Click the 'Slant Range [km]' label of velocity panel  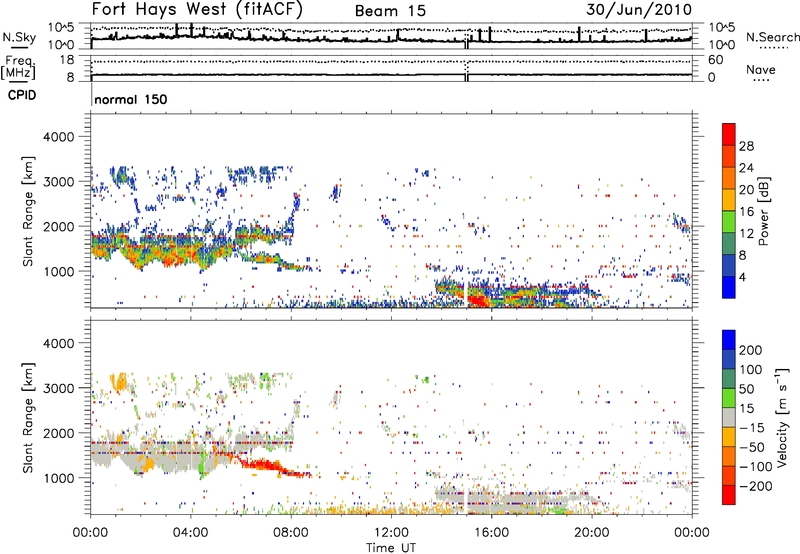(x=28, y=418)
